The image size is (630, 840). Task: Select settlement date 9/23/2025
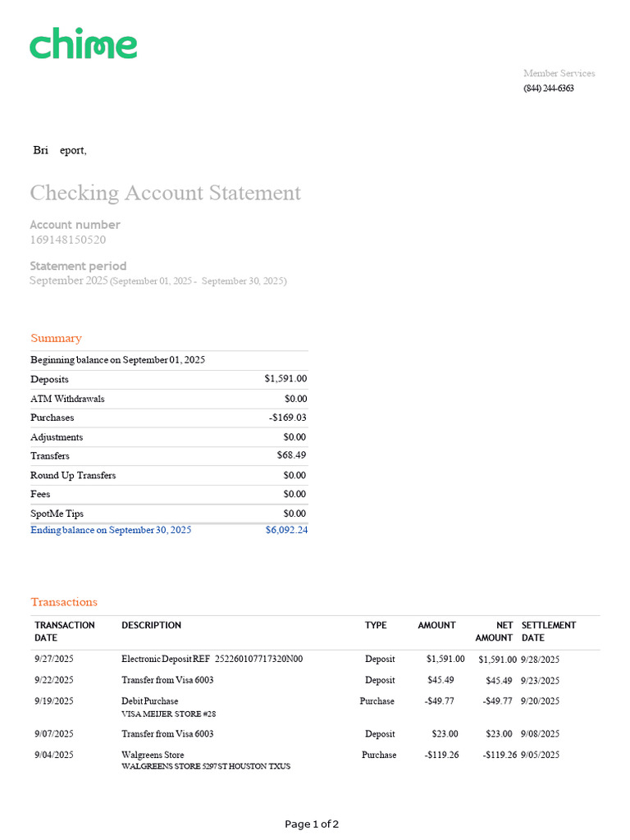coord(540,680)
